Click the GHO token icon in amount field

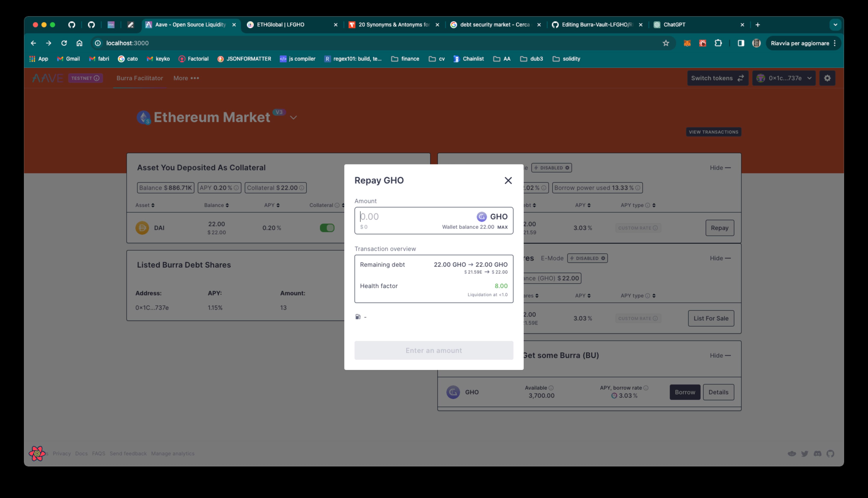click(482, 216)
